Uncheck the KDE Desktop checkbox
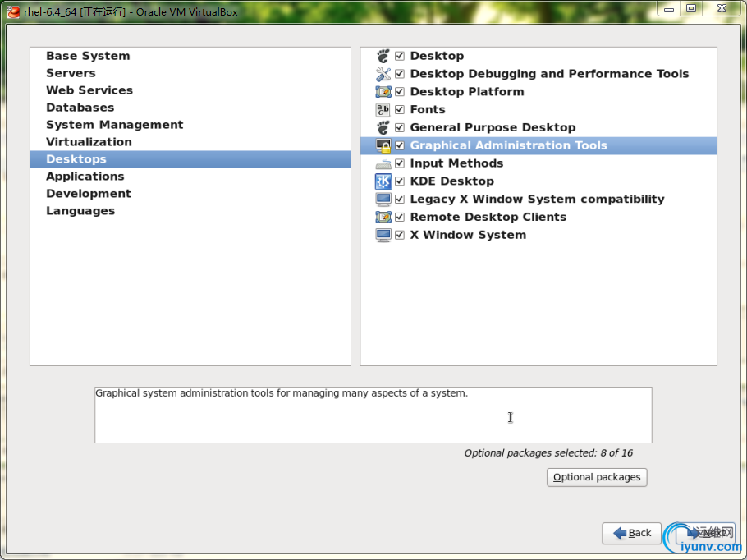 click(400, 181)
